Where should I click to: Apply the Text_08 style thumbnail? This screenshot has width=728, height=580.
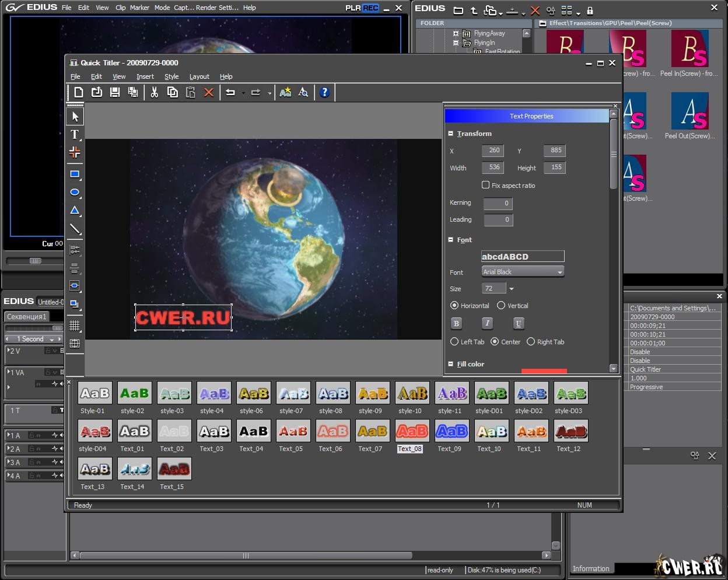tap(412, 432)
